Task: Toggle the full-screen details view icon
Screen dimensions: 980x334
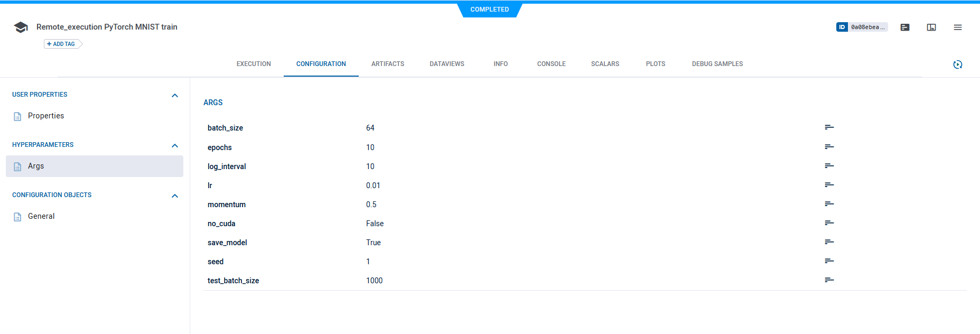Action: (931, 27)
